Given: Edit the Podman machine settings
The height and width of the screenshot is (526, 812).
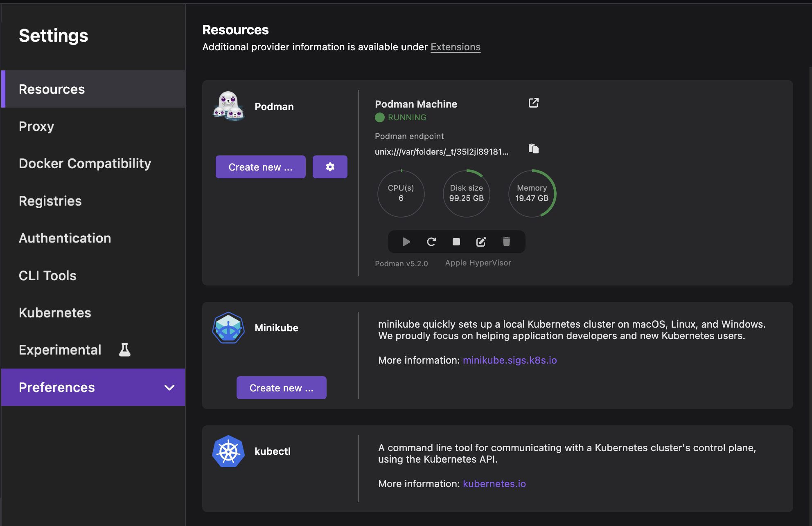Looking at the screenshot, I should pyautogui.click(x=481, y=242).
